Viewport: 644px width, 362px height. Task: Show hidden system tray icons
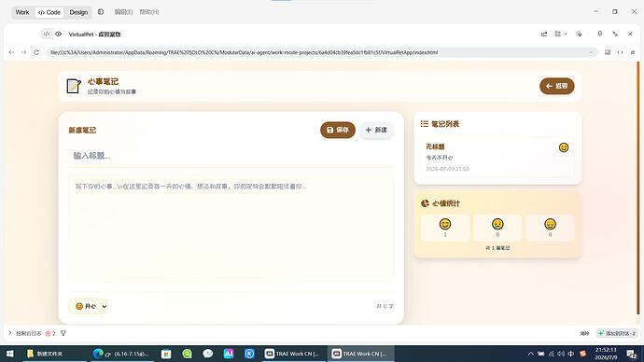tap(531, 354)
